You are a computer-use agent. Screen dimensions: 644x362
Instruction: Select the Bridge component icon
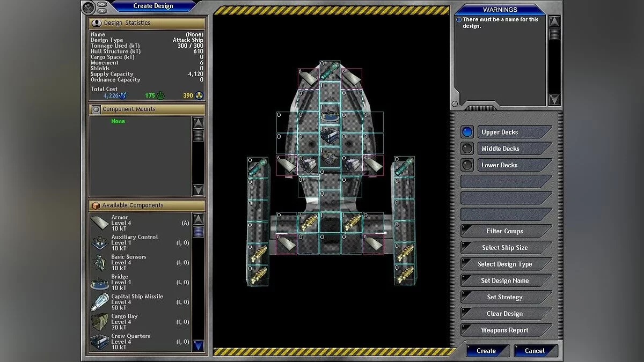[100, 283]
